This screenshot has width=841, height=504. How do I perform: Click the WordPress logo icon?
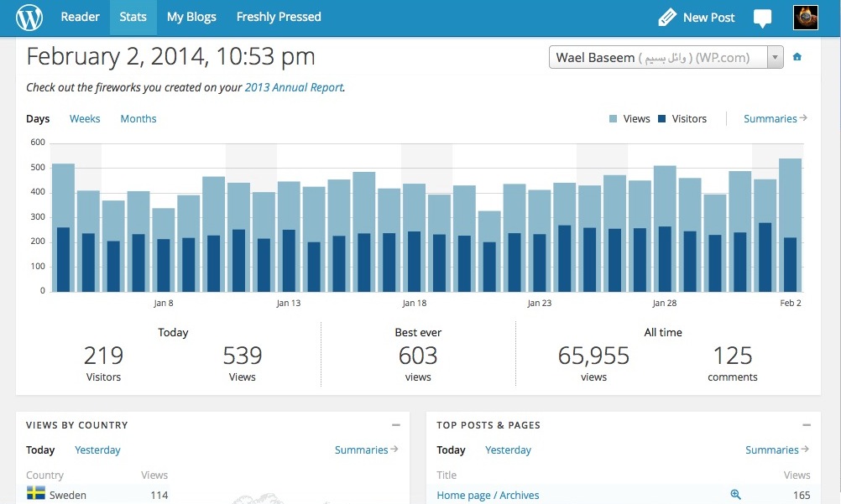(x=29, y=17)
